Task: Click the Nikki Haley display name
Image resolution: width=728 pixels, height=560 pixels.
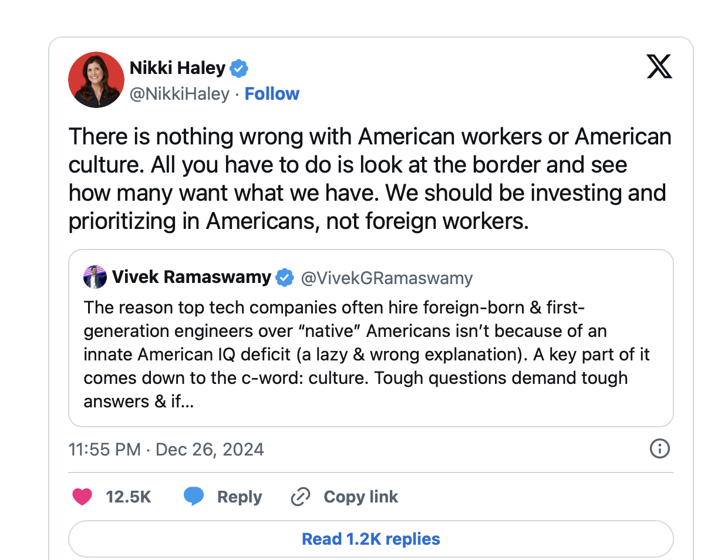Action: click(x=177, y=68)
